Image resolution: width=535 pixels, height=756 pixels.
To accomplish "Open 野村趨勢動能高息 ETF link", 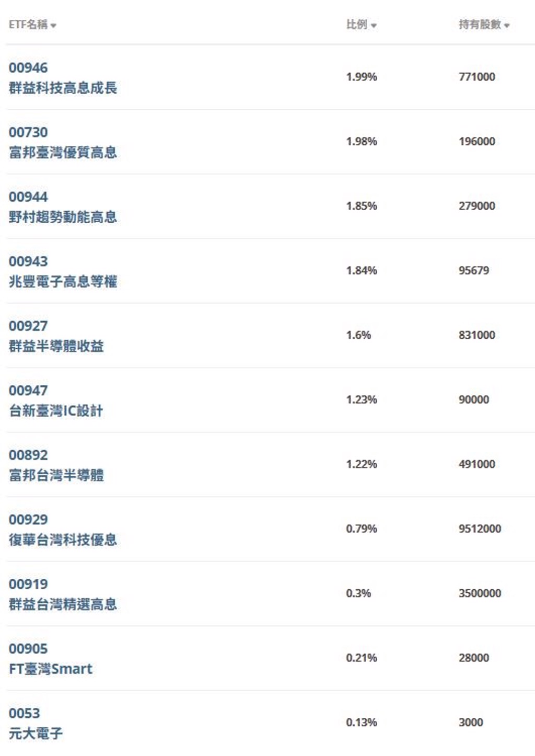I will [63, 217].
